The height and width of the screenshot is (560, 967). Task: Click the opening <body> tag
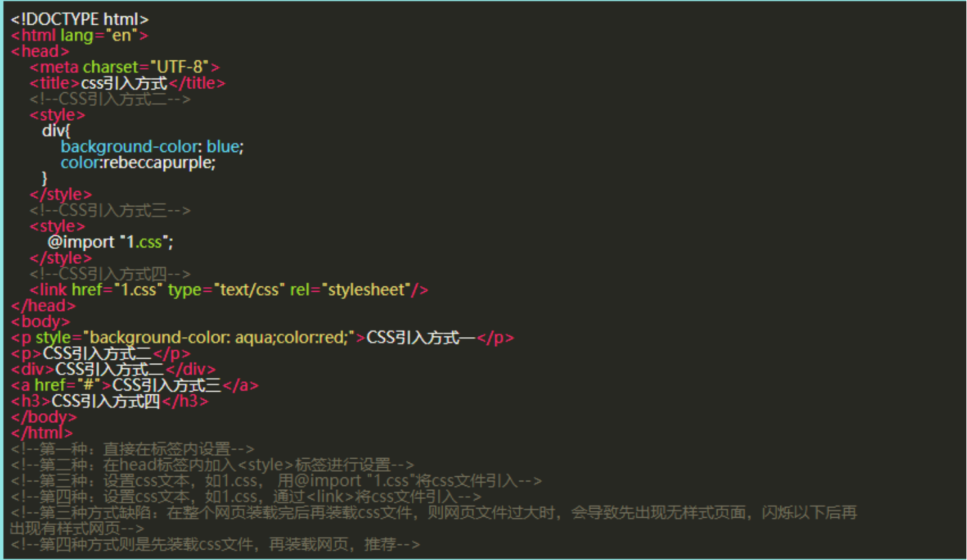[x=40, y=322]
